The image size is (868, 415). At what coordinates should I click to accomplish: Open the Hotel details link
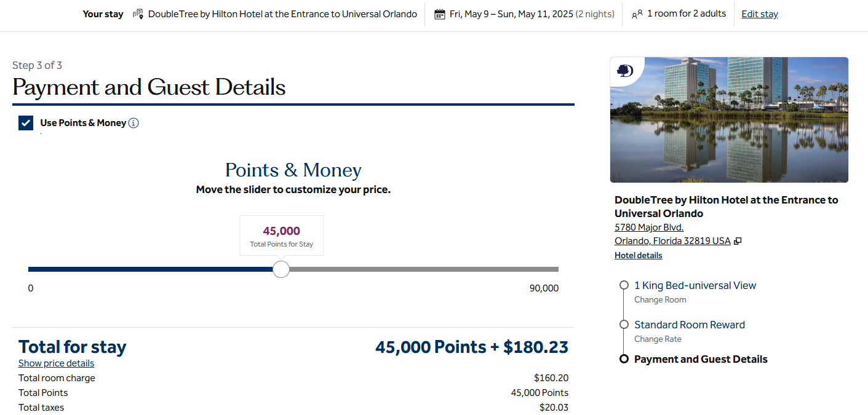pos(638,255)
